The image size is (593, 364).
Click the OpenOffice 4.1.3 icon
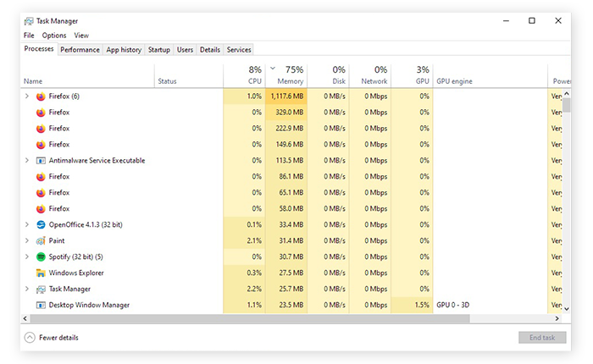click(x=41, y=225)
